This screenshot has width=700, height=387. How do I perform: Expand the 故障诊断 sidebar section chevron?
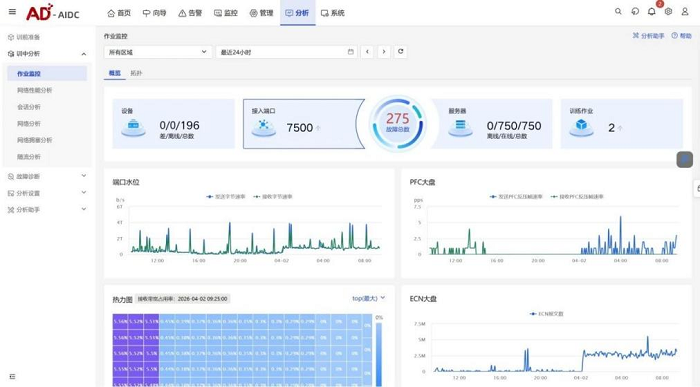coord(84,176)
